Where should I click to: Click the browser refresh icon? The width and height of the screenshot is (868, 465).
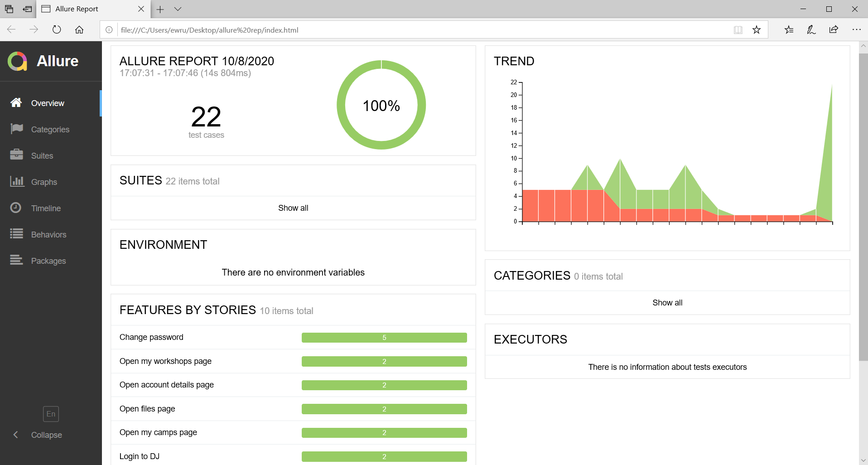57,30
